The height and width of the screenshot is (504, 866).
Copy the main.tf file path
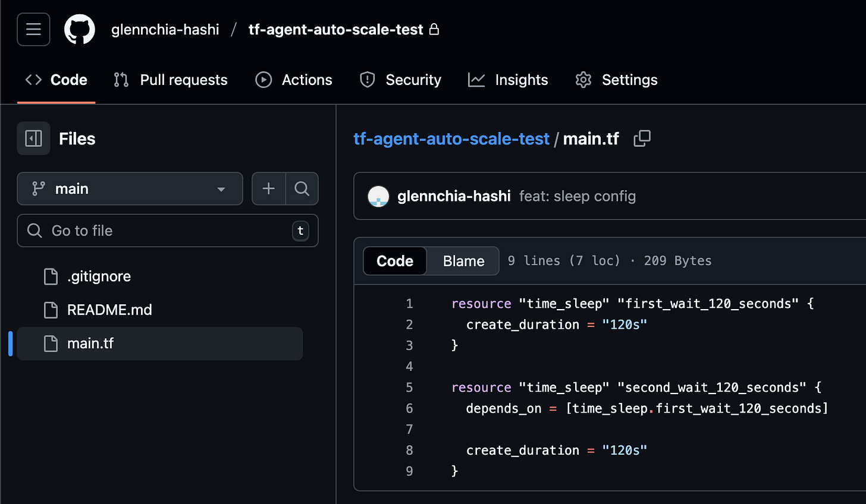[642, 138]
